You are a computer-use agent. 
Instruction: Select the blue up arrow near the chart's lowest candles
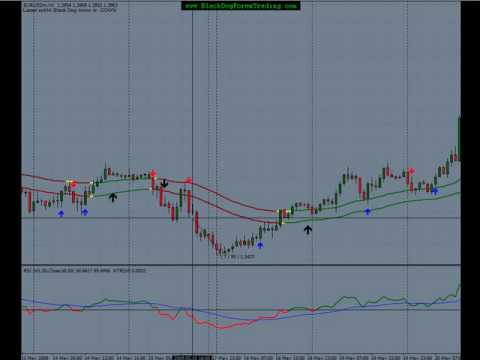coord(260,246)
